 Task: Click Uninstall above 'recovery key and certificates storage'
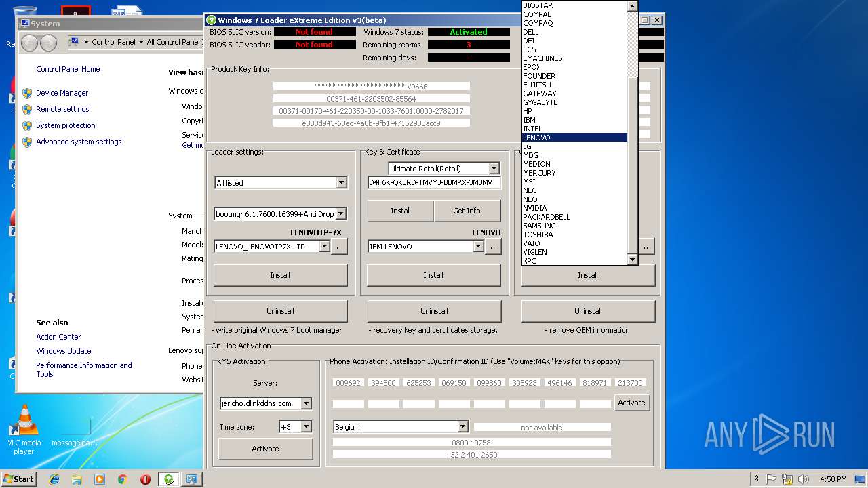434,311
